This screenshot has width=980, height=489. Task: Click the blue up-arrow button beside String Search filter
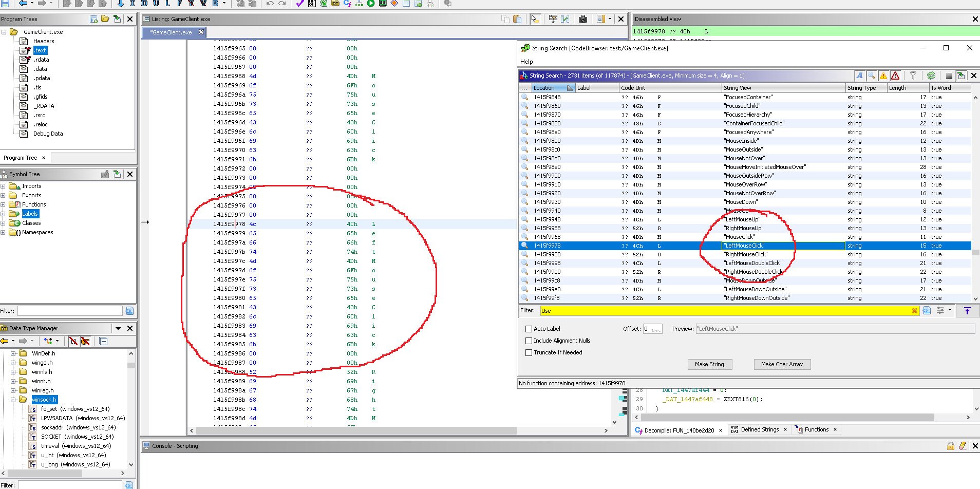[x=967, y=311]
